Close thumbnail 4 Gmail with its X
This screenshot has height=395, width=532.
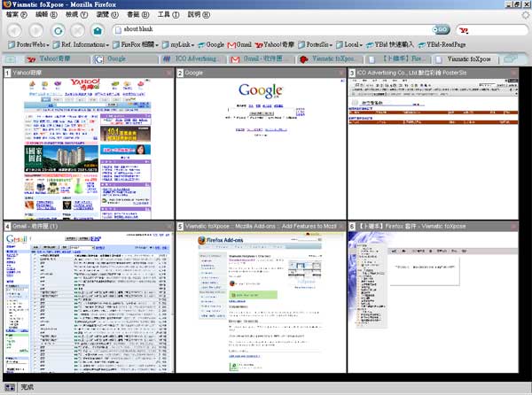(x=168, y=226)
